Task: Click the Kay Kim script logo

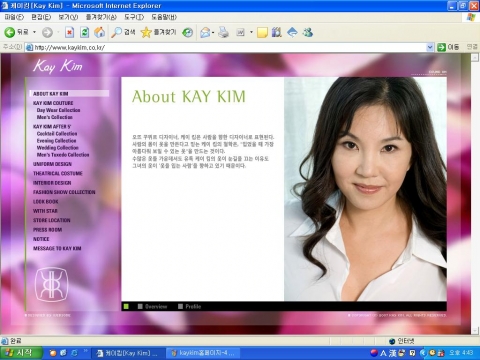Action: tap(57, 66)
